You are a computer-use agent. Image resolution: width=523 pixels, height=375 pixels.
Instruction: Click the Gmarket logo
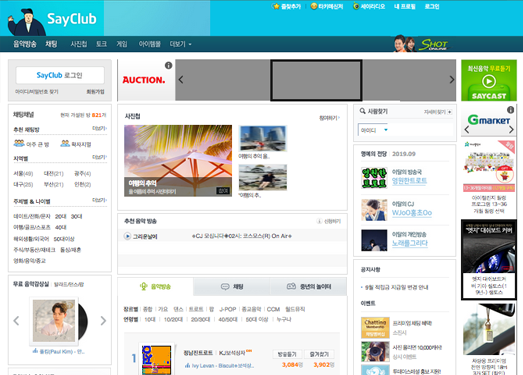click(x=489, y=120)
